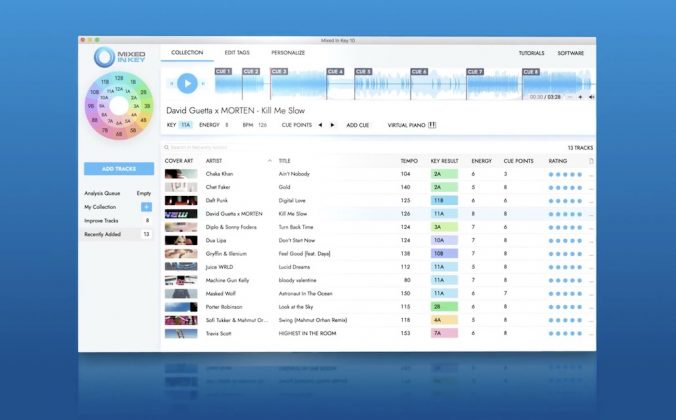Screen dimensions: 676x420
Task: Zoom in waveform with plus icon
Action: pos(580,97)
